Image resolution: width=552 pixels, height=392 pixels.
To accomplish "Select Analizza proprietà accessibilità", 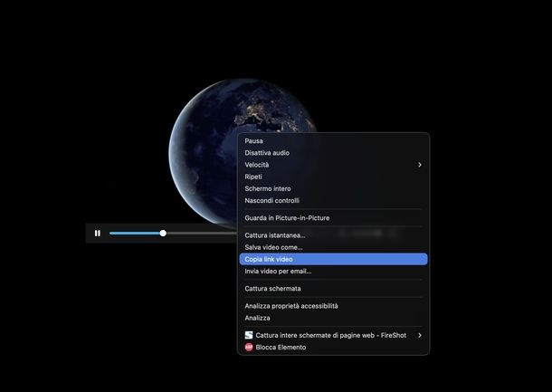I will click(x=333, y=306).
